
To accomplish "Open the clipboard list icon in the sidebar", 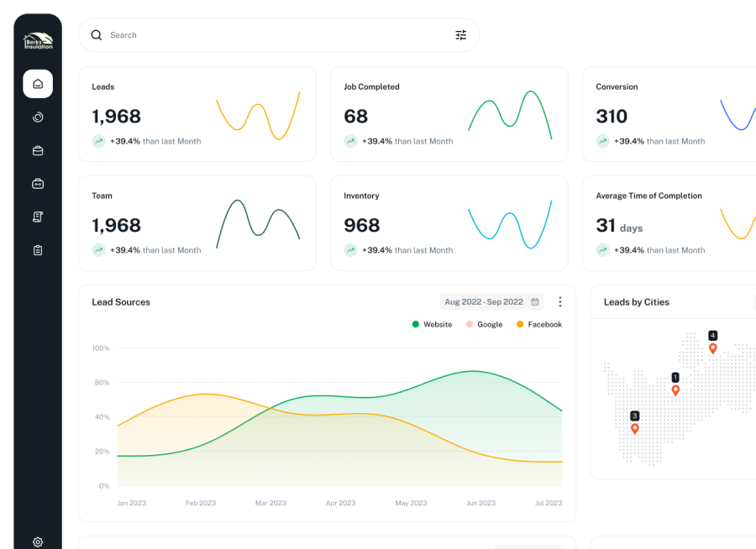I will point(38,250).
